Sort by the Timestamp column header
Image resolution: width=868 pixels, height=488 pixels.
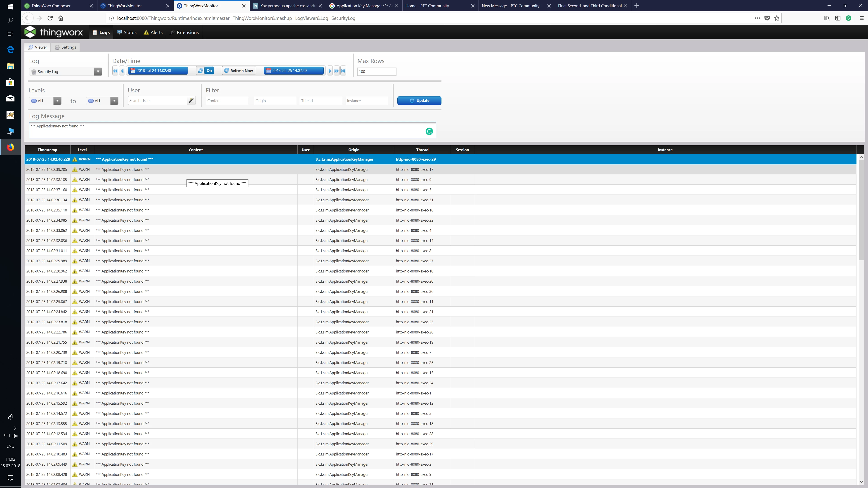tap(47, 150)
